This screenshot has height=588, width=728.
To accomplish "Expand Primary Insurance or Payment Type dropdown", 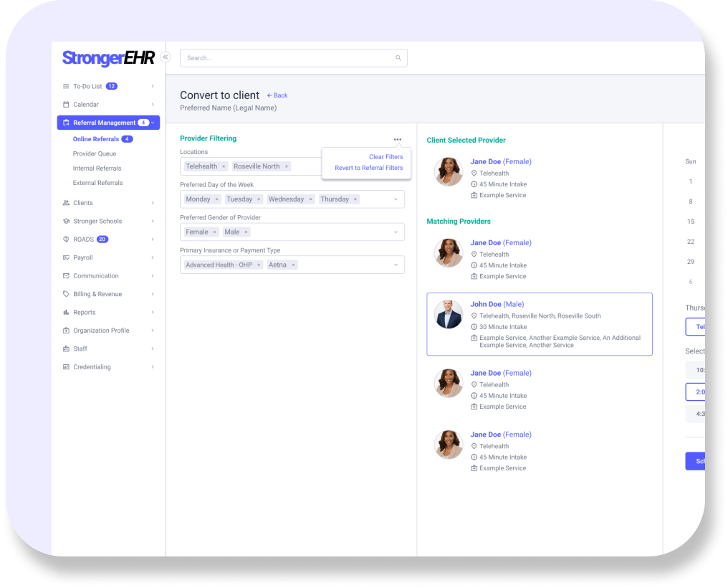I will (x=396, y=265).
